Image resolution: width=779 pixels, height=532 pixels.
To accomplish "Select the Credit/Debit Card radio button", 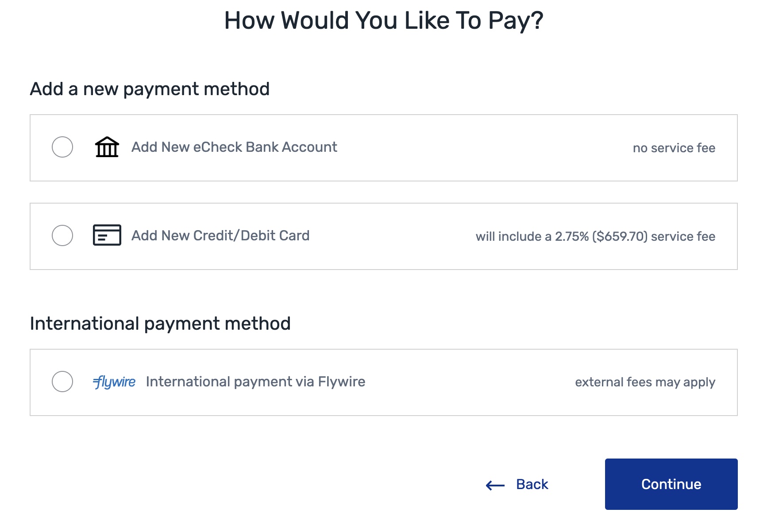I will coord(62,235).
